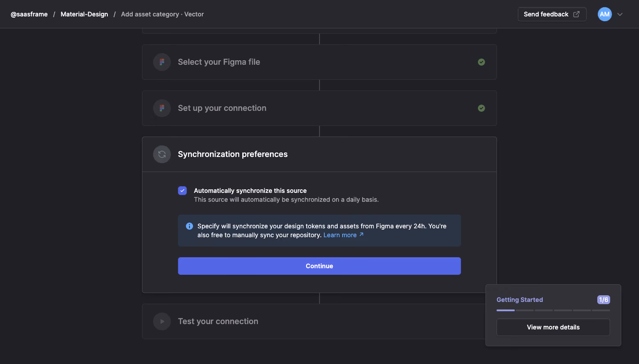Expand the Test your connection step
This screenshot has height=364, width=639.
[x=319, y=321]
